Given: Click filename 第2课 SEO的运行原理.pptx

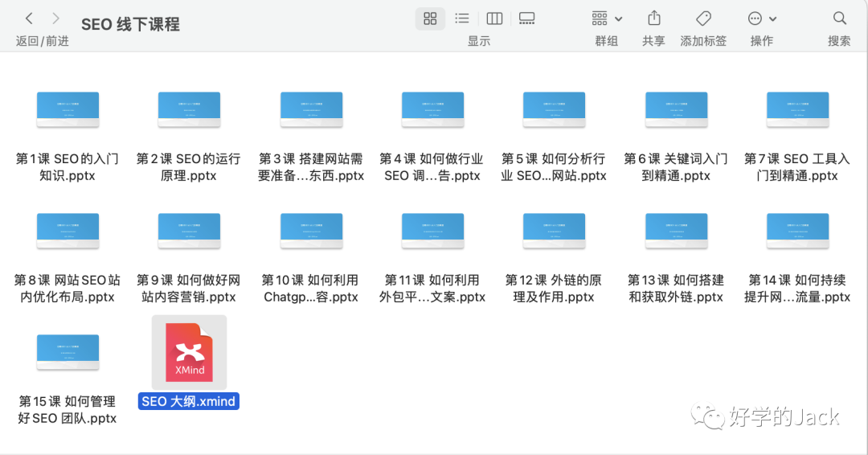Looking at the screenshot, I should [x=189, y=167].
